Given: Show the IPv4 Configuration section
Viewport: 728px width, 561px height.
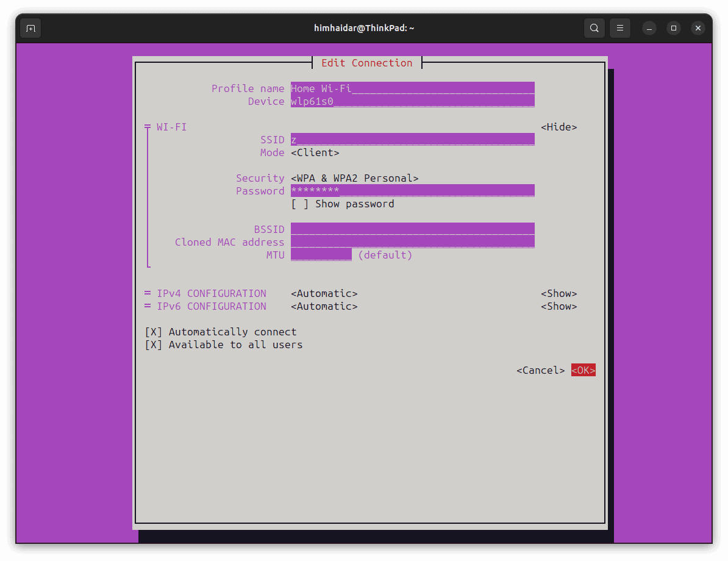Looking at the screenshot, I should pyautogui.click(x=558, y=293).
